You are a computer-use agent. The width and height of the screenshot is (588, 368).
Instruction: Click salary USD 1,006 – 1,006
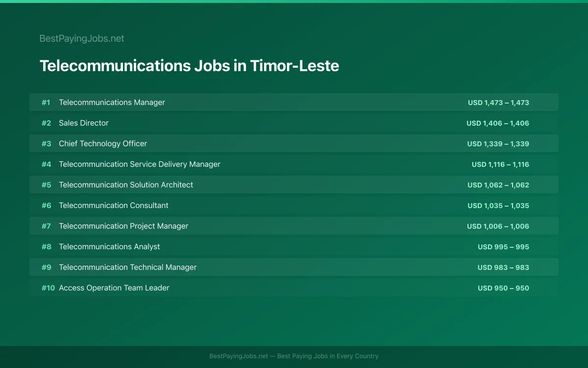coord(498,226)
